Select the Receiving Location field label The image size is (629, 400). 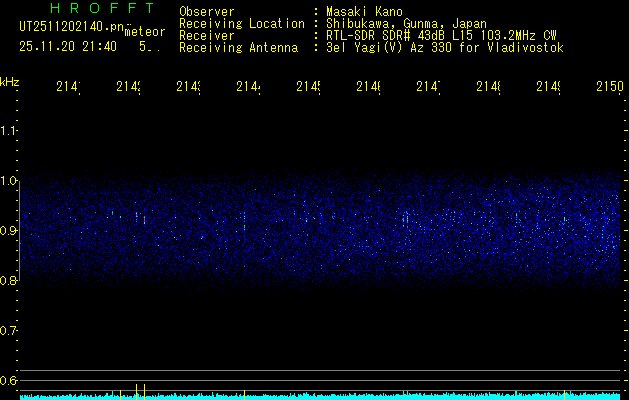(242, 23)
